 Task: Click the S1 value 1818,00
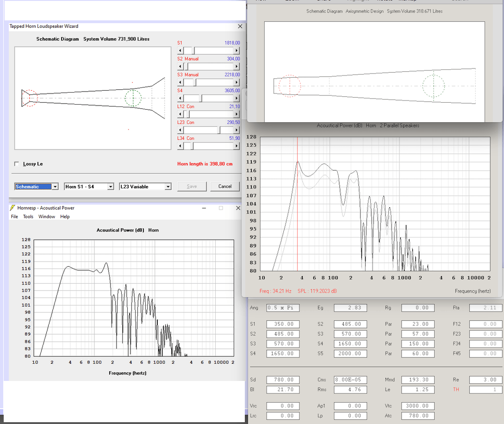[x=232, y=43]
